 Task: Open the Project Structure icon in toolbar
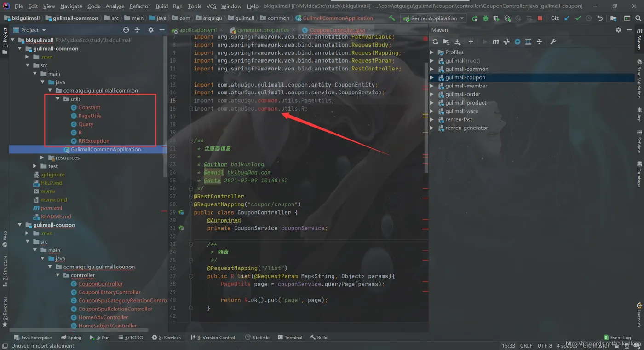pos(613,18)
